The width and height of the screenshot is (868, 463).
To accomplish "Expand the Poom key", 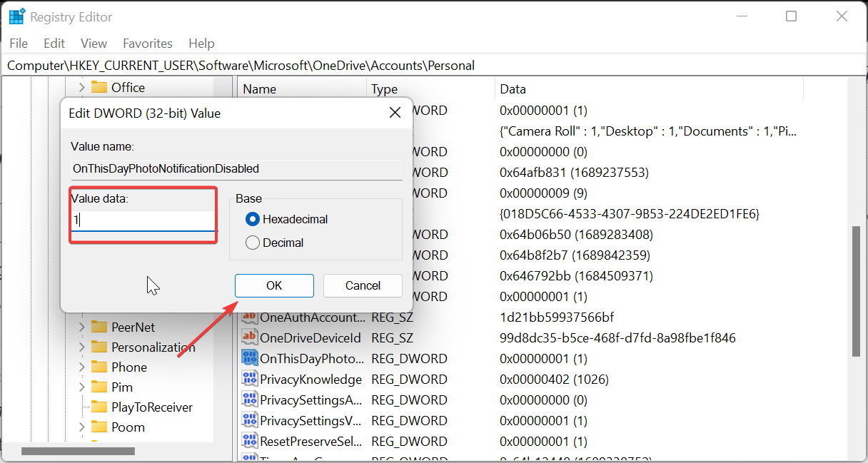I will point(81,427).
